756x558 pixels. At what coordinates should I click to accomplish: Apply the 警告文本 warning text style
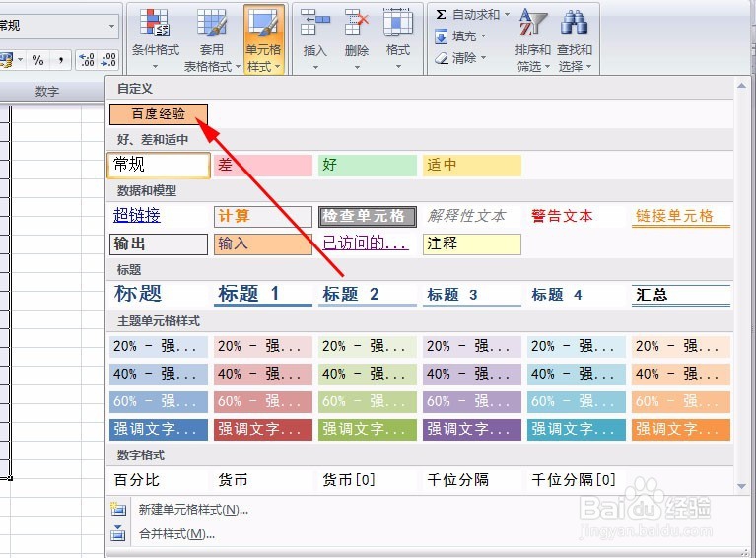577,216
